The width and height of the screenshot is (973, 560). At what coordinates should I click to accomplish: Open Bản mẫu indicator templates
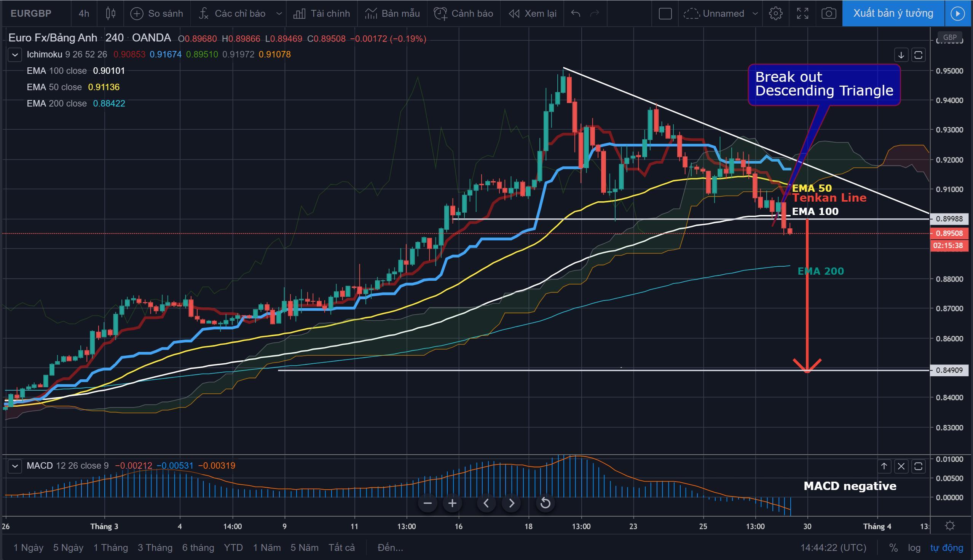pyautogui.click(x=392, y=13)
